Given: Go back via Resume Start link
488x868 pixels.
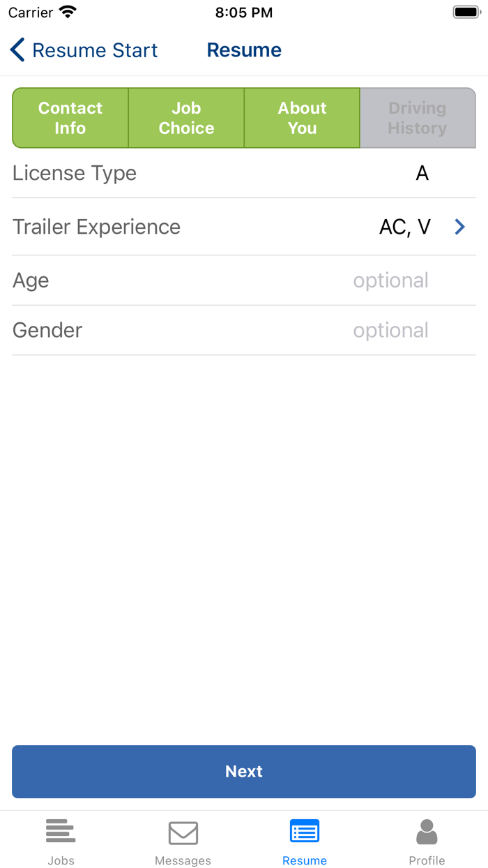Looking at the screenshot, I should [96, 50].
